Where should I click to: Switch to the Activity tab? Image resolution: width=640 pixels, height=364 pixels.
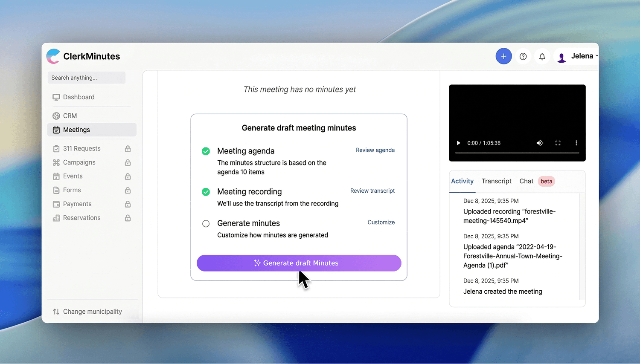(x=462, y=181)
